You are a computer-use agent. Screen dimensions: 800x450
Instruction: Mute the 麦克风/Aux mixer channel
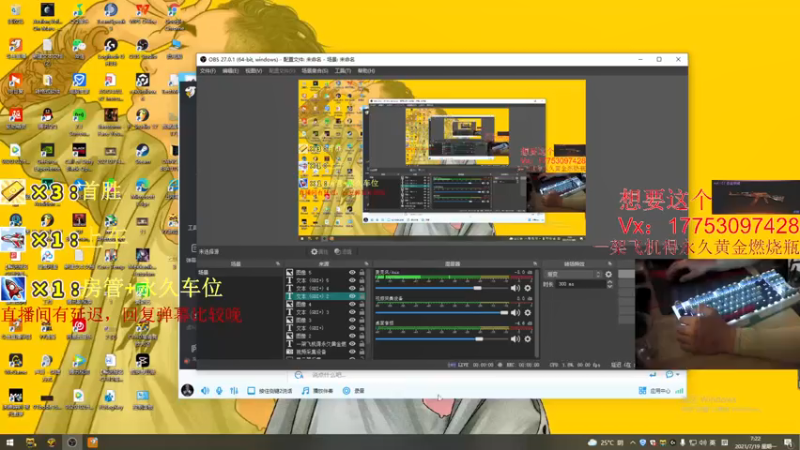(x=515, y=288)
